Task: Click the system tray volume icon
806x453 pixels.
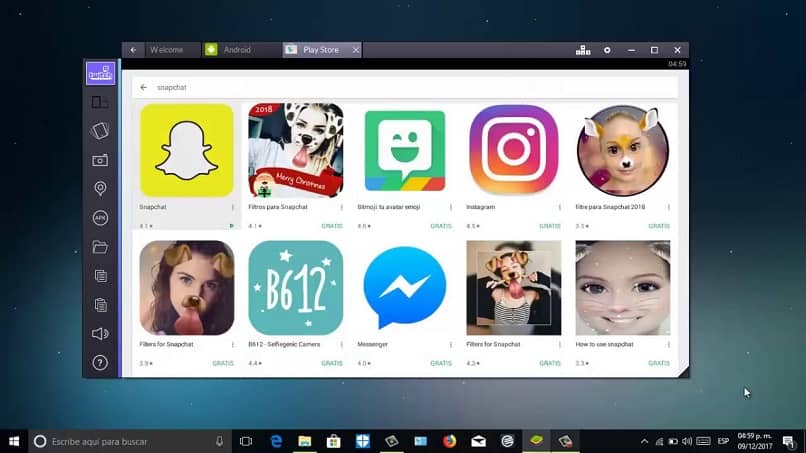Action: click(x=687, y=441)
